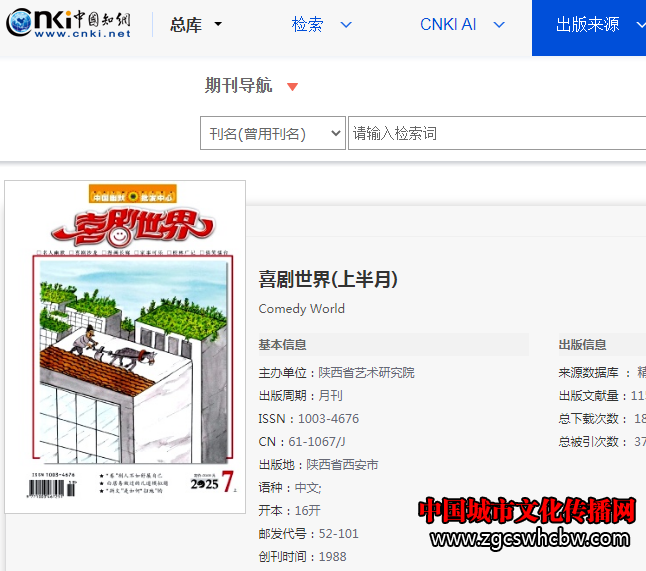646x571 pixels.
Task: Open the 陕西省艺术研究院 sponsor link
Action: 366,373
